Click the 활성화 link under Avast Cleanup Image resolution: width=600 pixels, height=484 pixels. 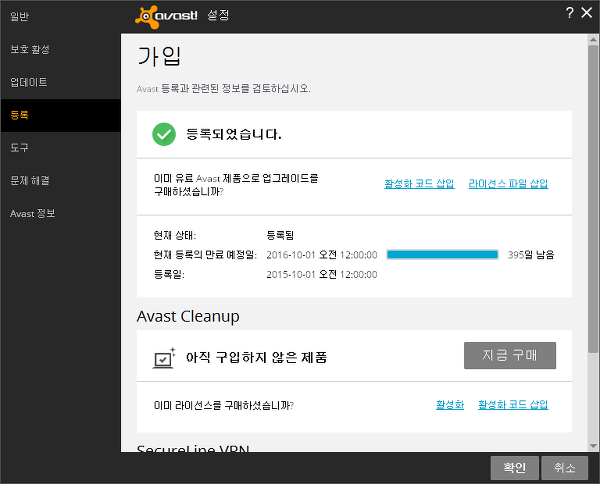coord(450,405)
